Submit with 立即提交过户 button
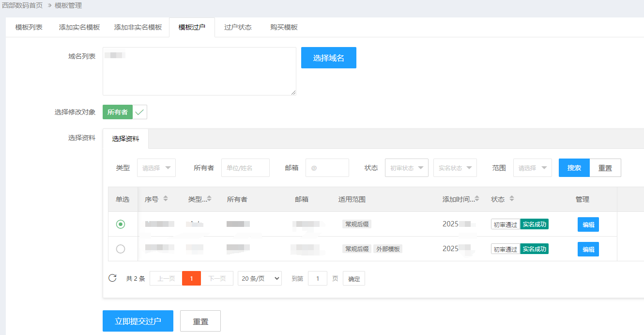Screen dimensions: 644x335 coord(138,321)
